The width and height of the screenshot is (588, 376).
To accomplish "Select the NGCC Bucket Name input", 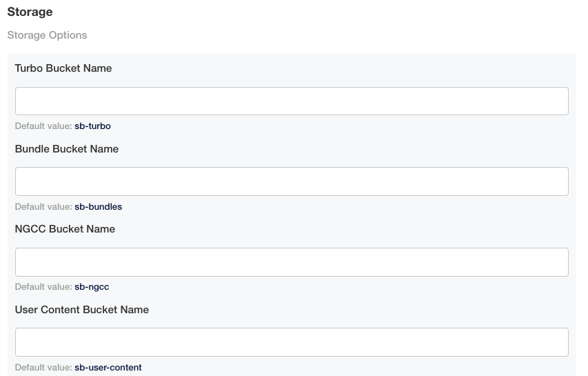I will (292, 262).
